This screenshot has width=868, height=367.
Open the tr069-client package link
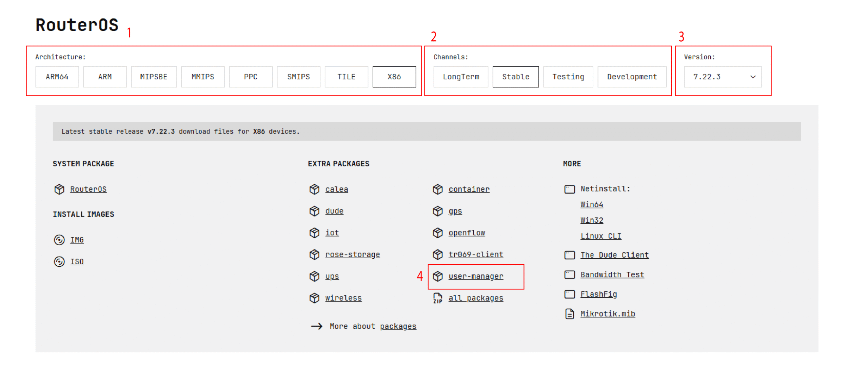[x=476, y=254]
